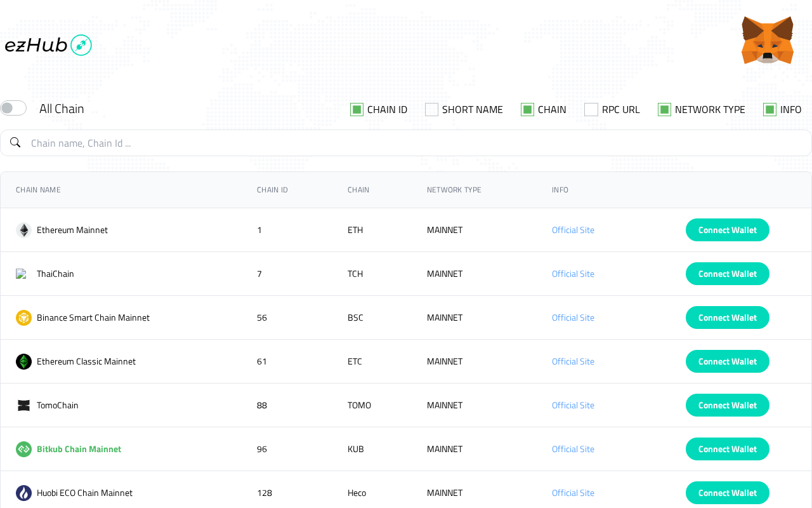Viewport: 812px width, 508px height.
Task: Connect wallet to Bitkub Chain Mainnet
Action: click(x=728, y=449)
